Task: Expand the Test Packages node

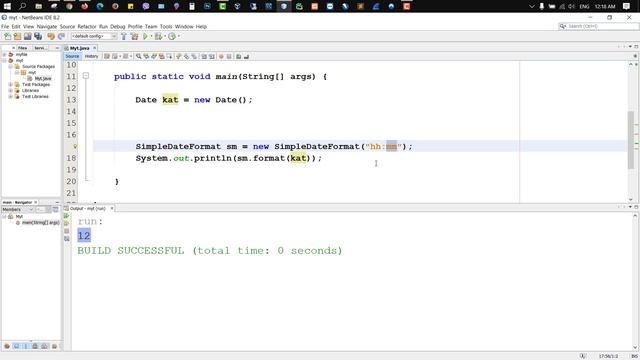Action: click(x=11, y=84)
